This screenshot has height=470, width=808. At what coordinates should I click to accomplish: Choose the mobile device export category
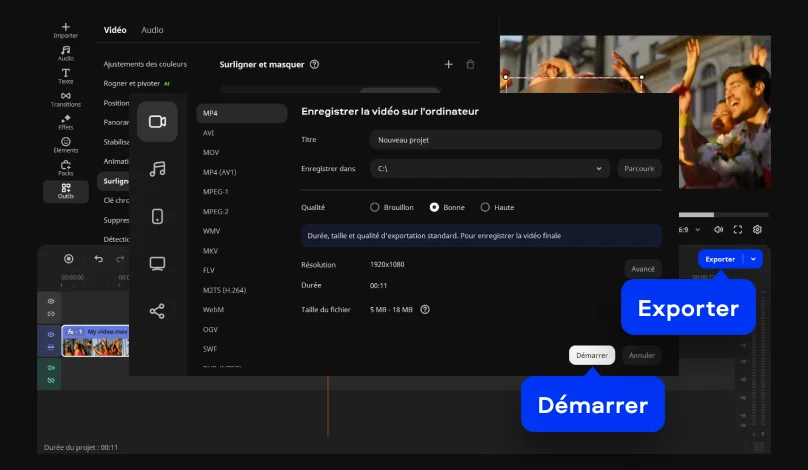click(x=157, y=216)
